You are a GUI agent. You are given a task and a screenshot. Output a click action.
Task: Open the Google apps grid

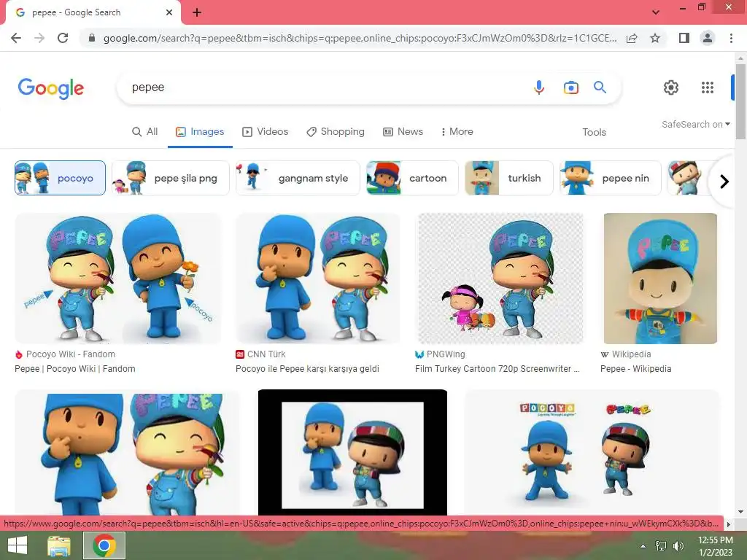pos(708,87)
